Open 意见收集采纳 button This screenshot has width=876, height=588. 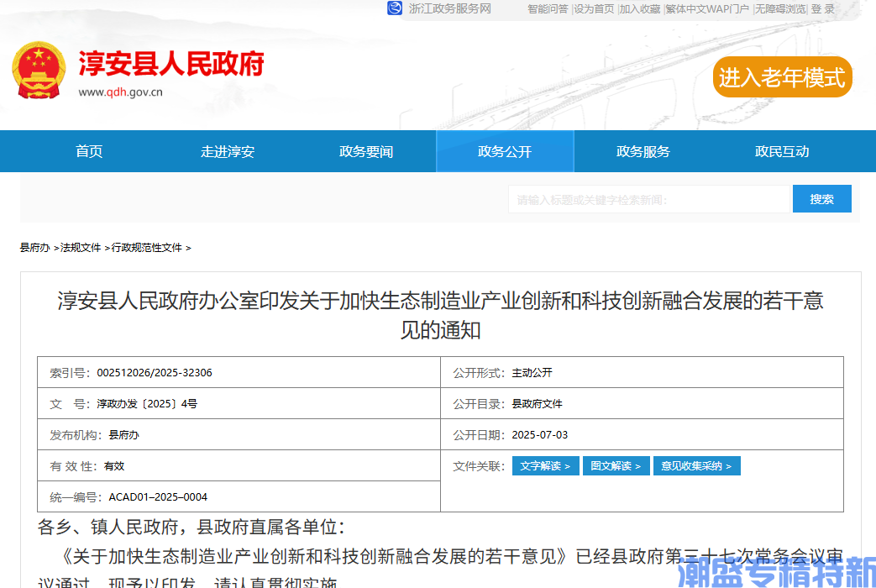696,466
